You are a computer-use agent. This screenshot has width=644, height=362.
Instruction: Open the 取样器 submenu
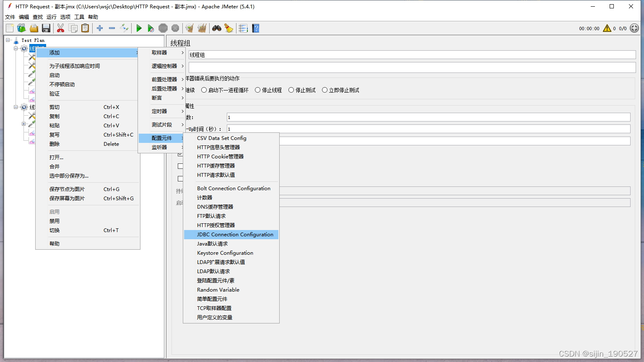point(162,52)
